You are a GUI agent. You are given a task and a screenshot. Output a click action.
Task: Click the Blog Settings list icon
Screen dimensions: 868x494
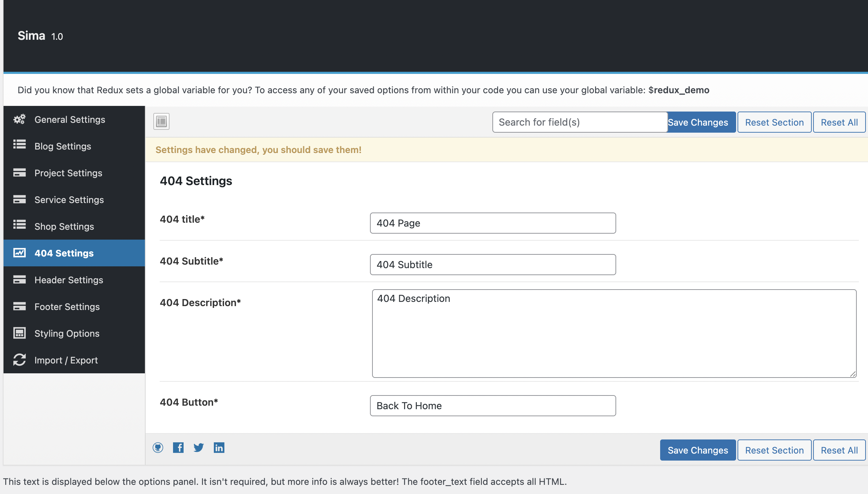pyautogui.click(x=19, y=145)
